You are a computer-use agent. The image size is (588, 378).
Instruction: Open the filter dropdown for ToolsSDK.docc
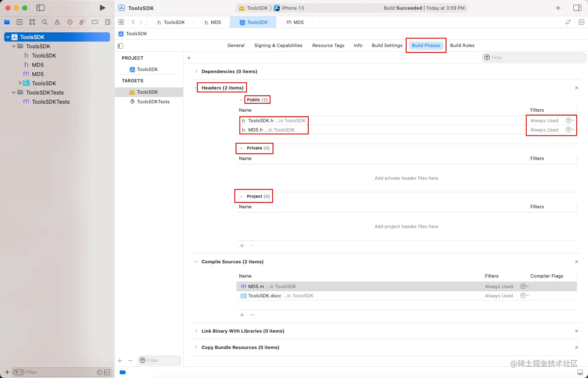525,296
